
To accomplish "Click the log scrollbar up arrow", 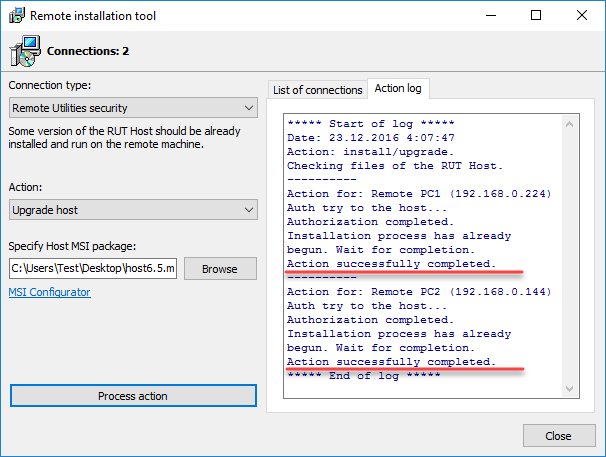I will click(569, 122).
